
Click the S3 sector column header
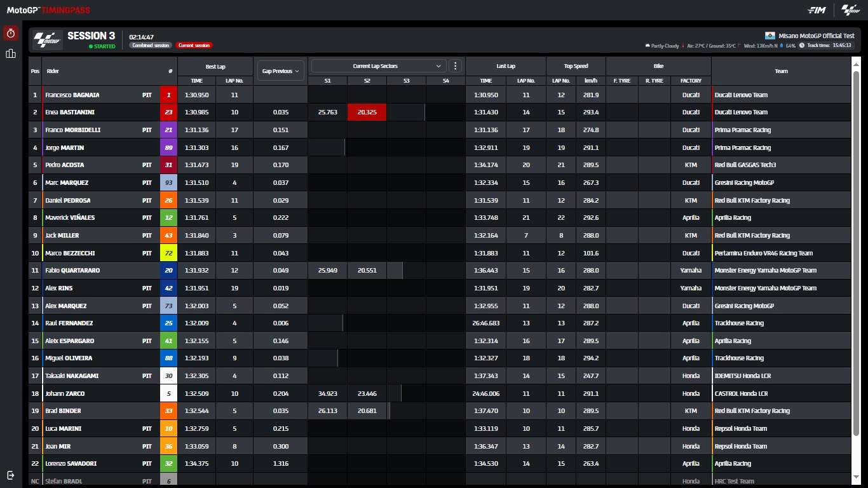(406, 81)
